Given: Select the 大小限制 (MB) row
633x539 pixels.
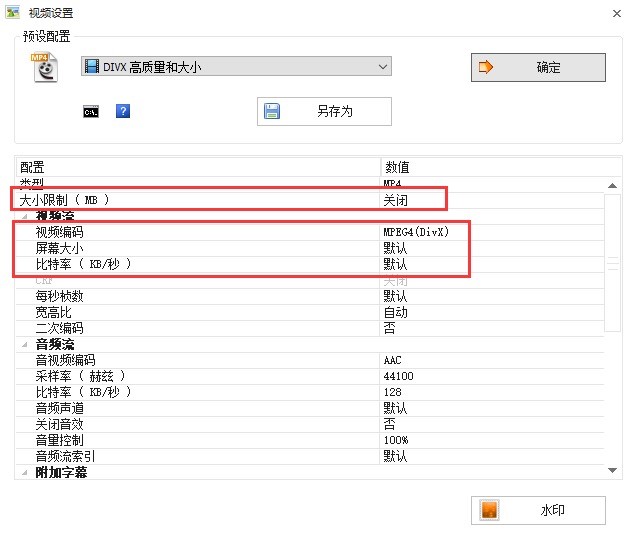Looking at the screenshot, I should point(310,200).
